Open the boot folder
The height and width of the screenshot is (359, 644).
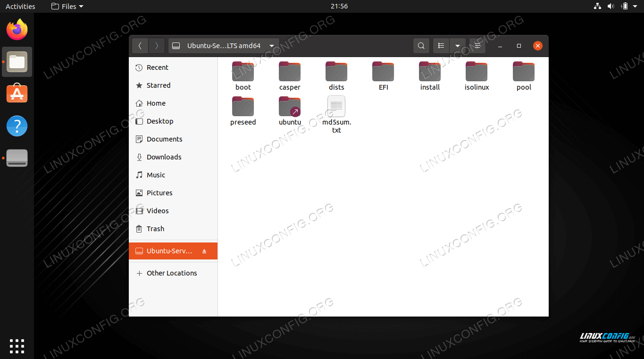tap(243, 75)
